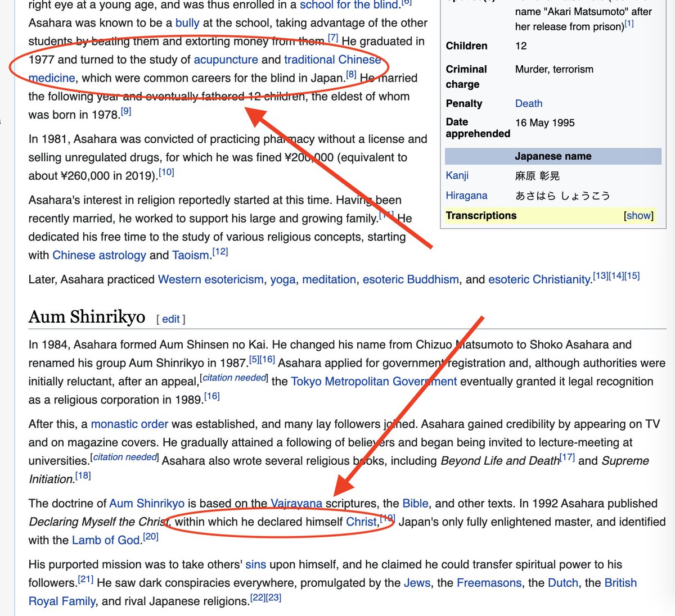Click the hiragana name 'あさはら しょうこう'
The width and height of the screenshot is (675, 616).
[562, 196]
